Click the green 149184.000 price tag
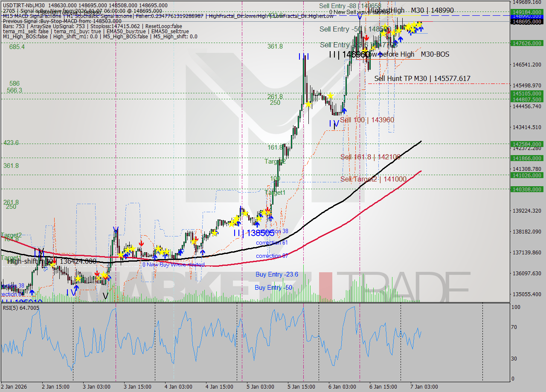This screenshot has height=392, width=546. pyautogui.click(x=526, y=13)
